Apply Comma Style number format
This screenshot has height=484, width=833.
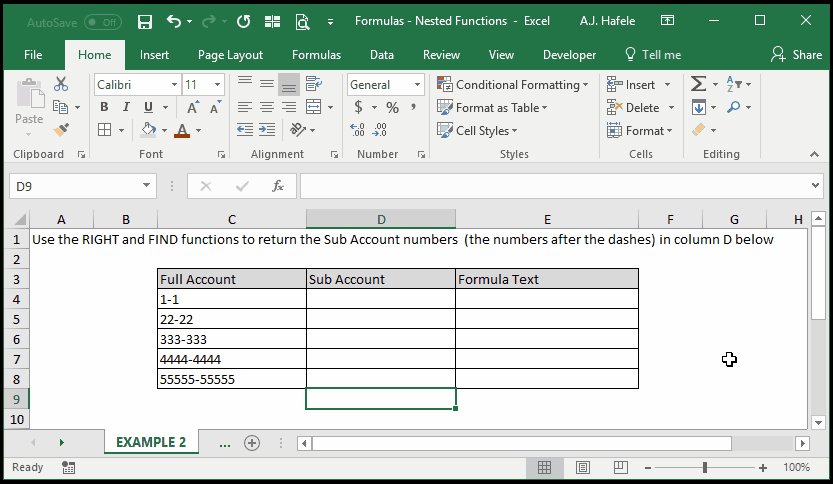413,107
